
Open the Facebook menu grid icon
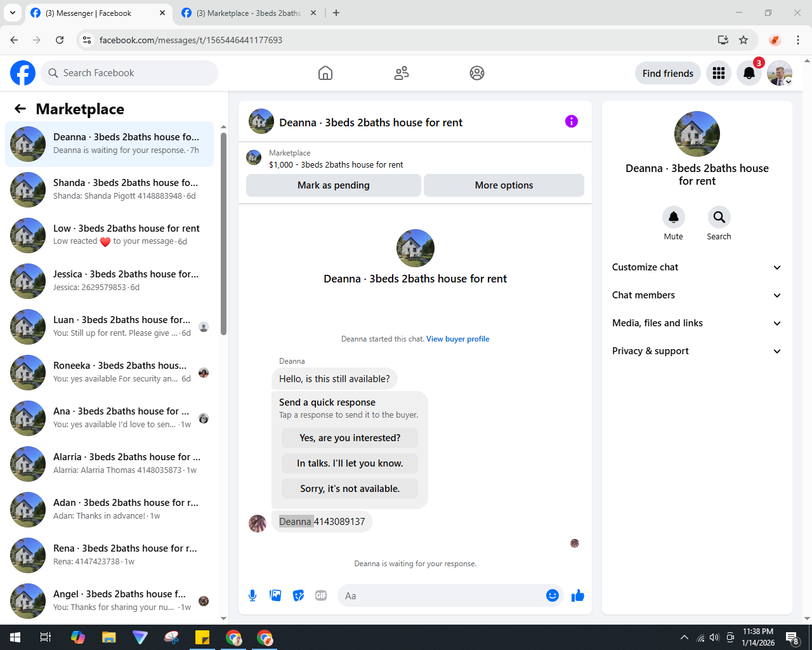pos(719,73)
